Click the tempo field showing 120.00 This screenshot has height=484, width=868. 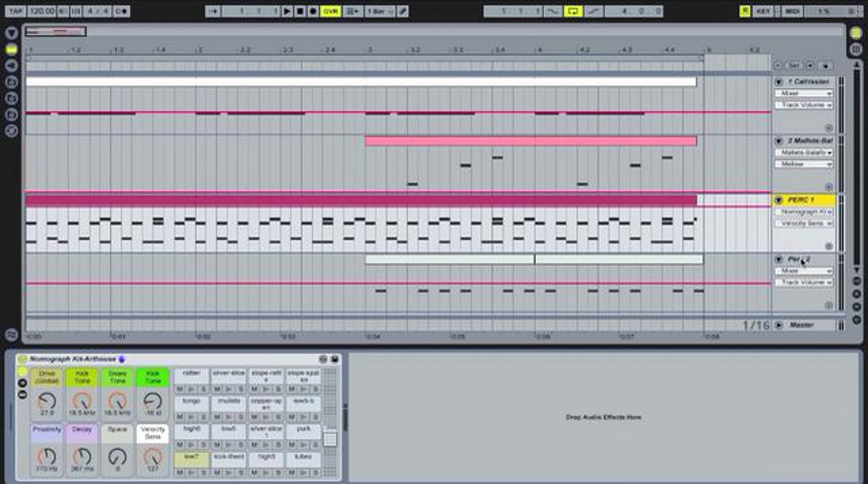tap(42, 11)
